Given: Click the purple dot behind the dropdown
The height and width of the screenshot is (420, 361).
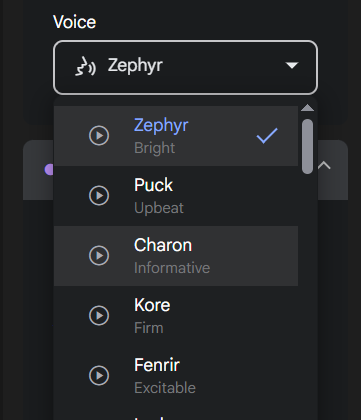Looking at the screenshot, I should 49,169.
